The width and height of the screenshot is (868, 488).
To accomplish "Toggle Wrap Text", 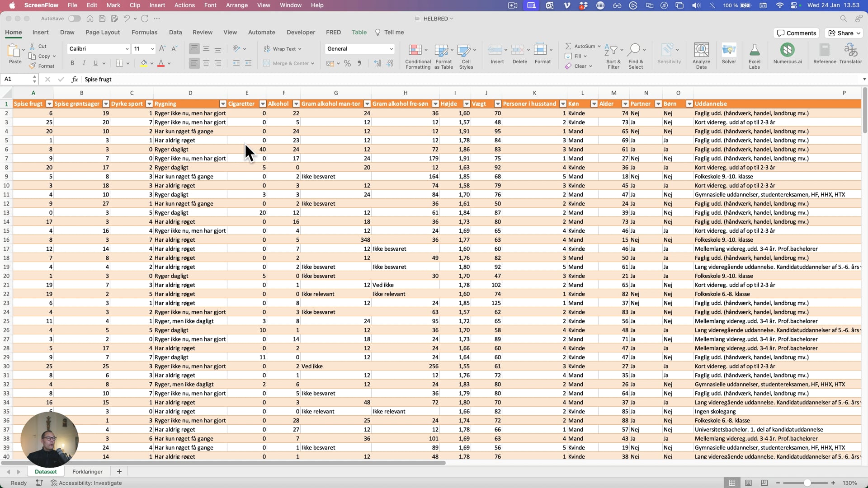I will tap(282, 49).
